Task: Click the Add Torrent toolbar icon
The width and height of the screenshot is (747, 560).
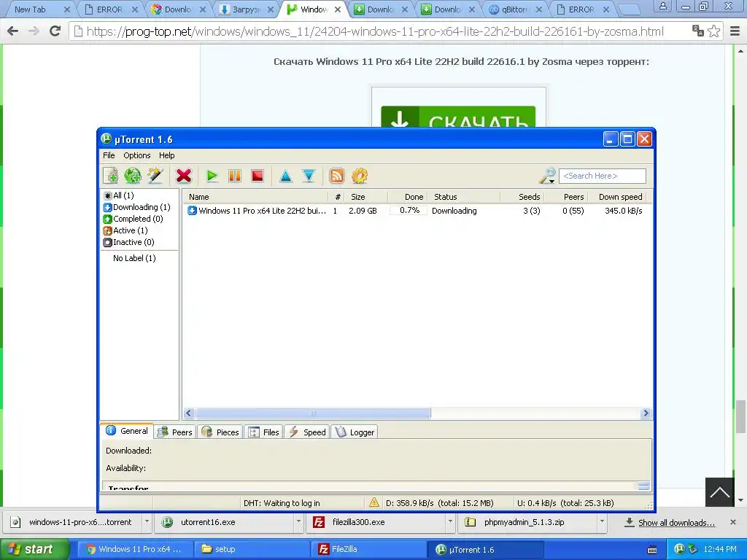Action: 111,176
